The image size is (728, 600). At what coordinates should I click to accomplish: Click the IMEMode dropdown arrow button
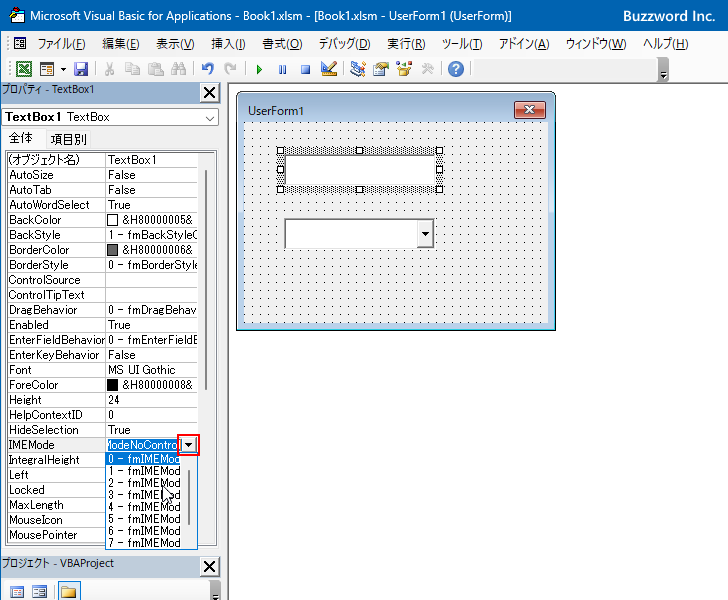188,445
